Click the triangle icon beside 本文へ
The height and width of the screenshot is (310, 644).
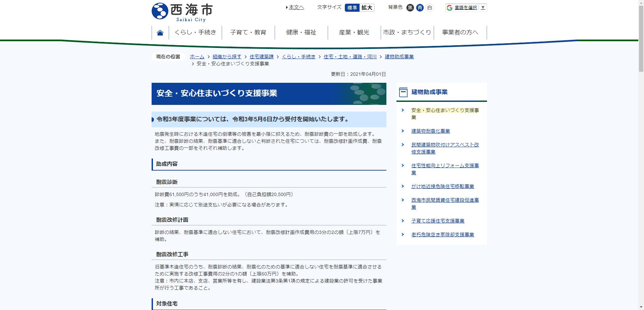[x=287, y=7]
